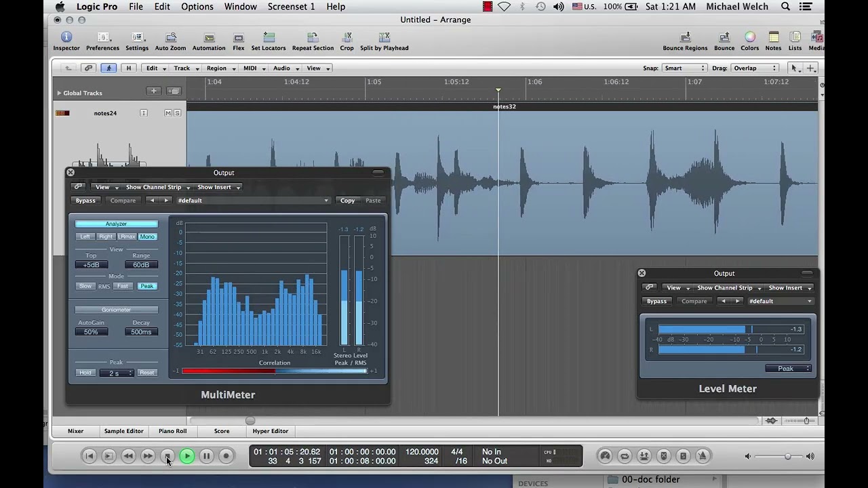Open MultiMeter Show Channel Strip dropdown
Viewport: 868px width, 488px height.
click(x=157, y=187)
